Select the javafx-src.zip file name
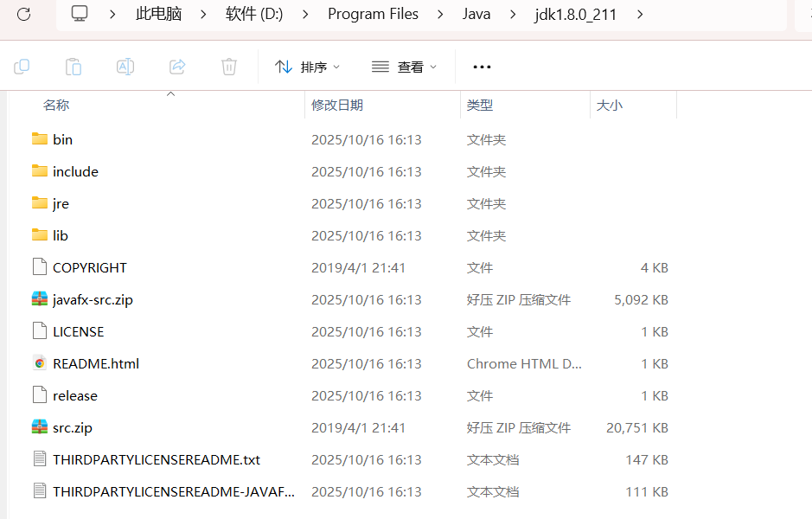 click(x=93, y=300)
